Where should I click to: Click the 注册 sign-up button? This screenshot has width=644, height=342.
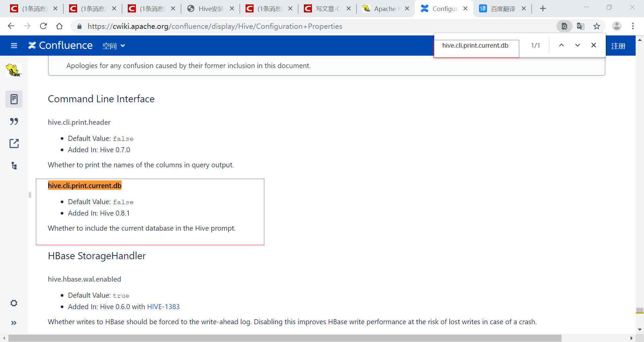tap(619, 46)
